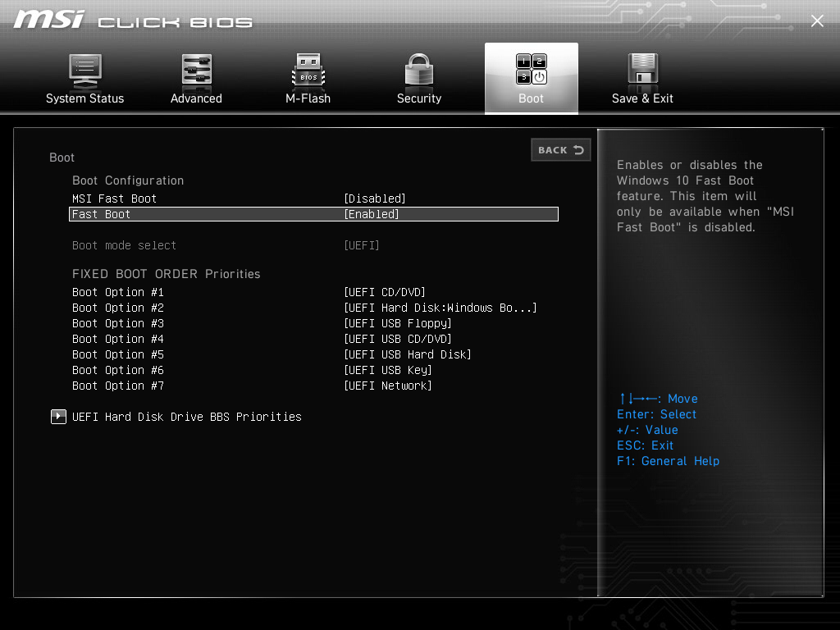The height and width of the screenshot is (630, 840).
Task: Click the +/-: Value hint
Action: click(x=647, y=430)
